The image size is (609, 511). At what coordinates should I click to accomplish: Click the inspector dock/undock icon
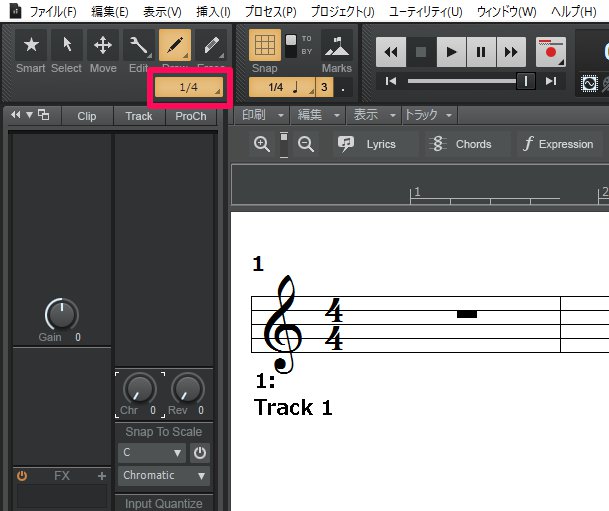point(43,115)
